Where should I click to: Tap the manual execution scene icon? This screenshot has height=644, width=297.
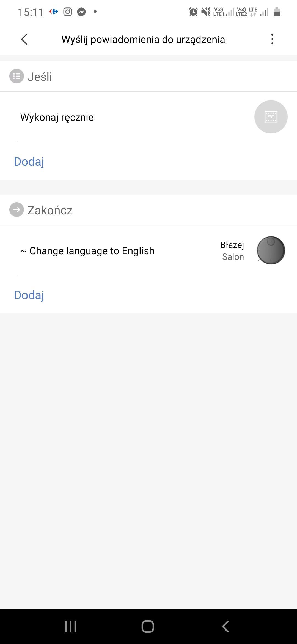(271, 117)
